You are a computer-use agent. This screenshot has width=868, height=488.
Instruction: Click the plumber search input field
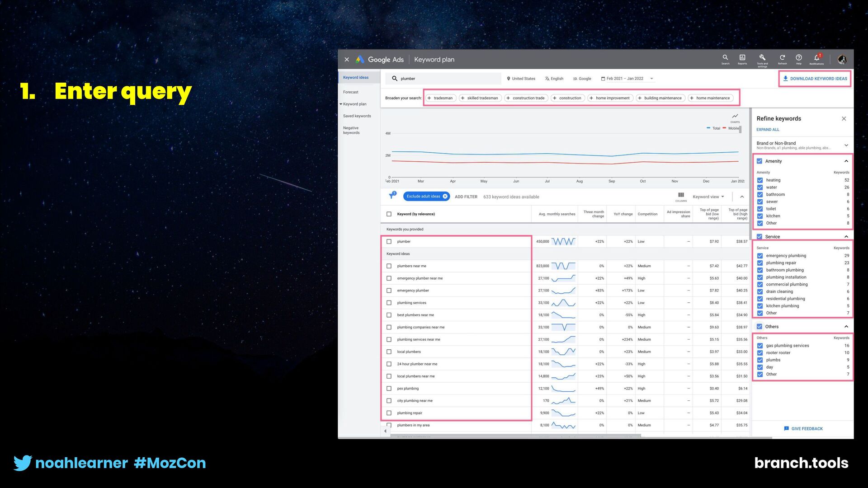tap(443, 79)
